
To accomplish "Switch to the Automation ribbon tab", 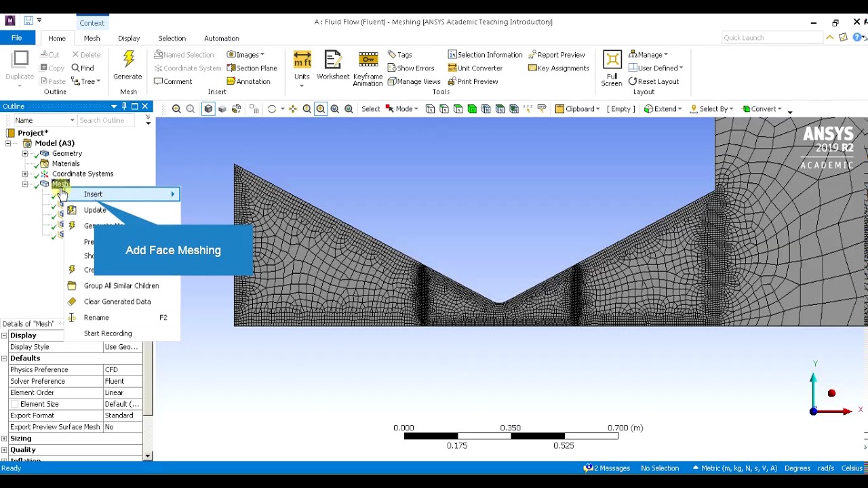I will pyautogui.click(x=222, y=39).
